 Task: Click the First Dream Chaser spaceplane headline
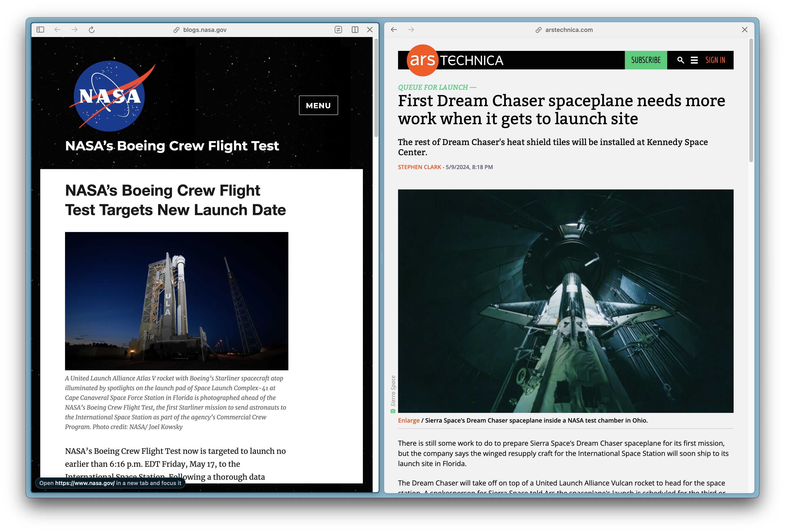point(561,109)
